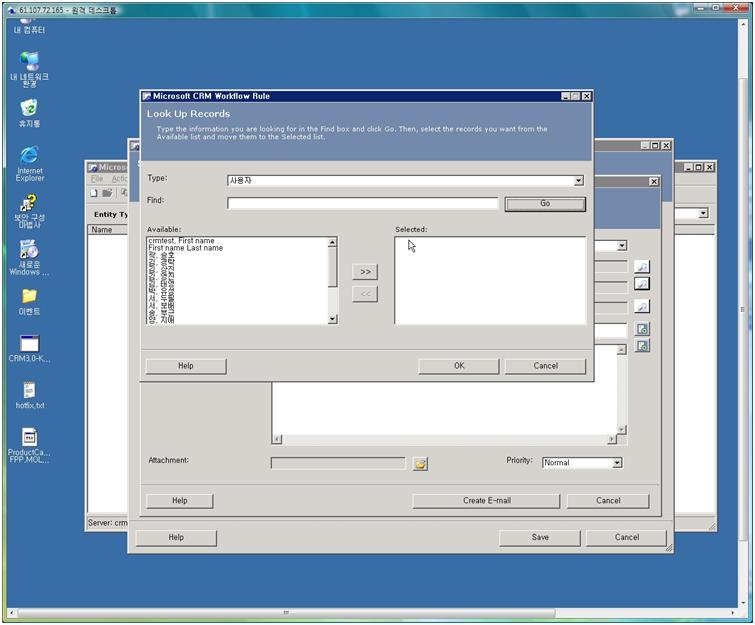Click the lowest lookup magnifier in e-mail dialog

(x=642, y=306)
